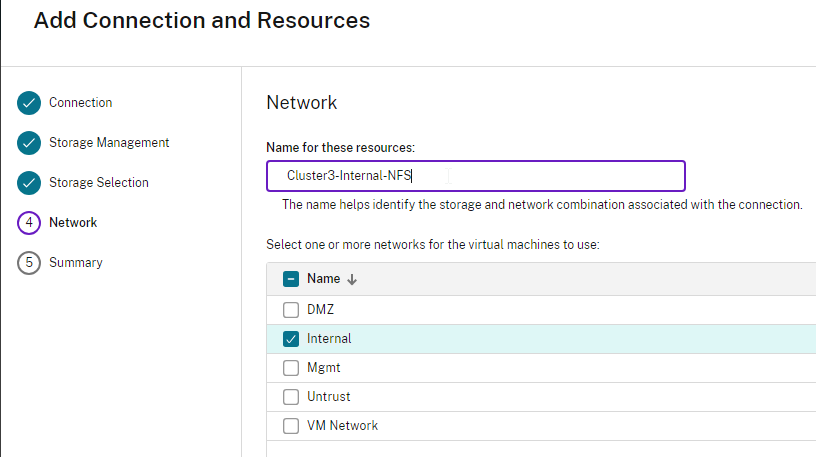
Task: Click the Internal network row label
Action: point(329,339)
